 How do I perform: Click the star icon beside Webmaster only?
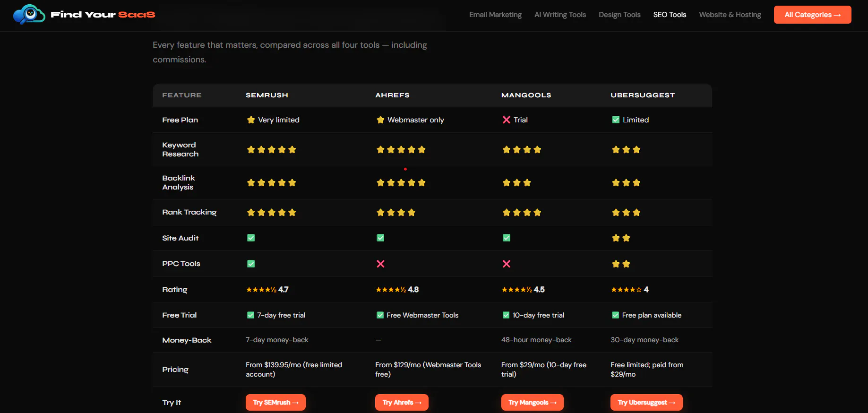coord(380,120)
